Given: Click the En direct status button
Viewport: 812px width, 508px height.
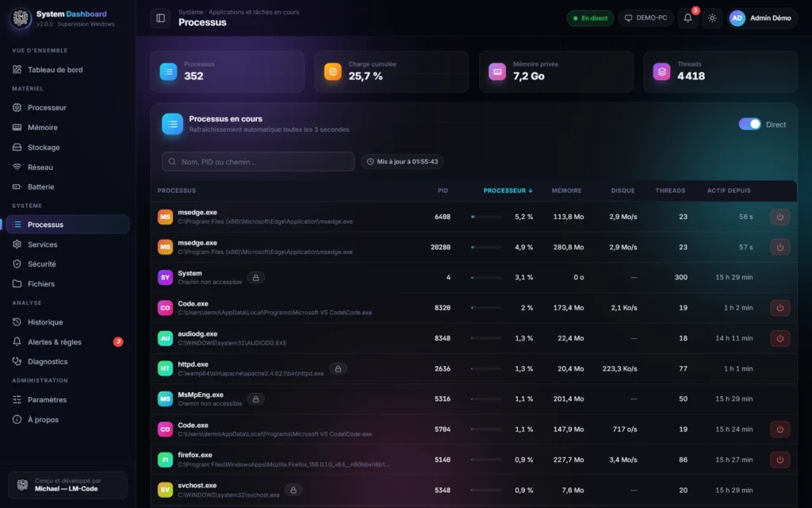Looking at the screenshot, I should coord(590,18).
